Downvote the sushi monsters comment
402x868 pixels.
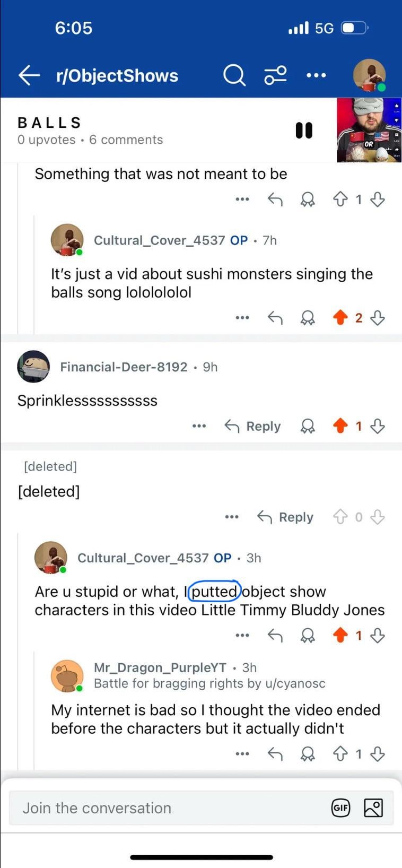(x=377, y=318)
